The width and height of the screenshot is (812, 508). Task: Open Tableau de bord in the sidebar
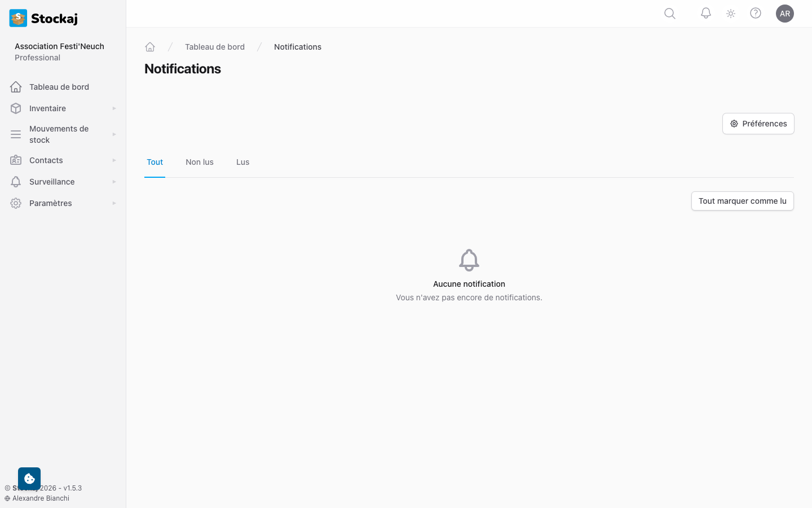coord(63,87)
